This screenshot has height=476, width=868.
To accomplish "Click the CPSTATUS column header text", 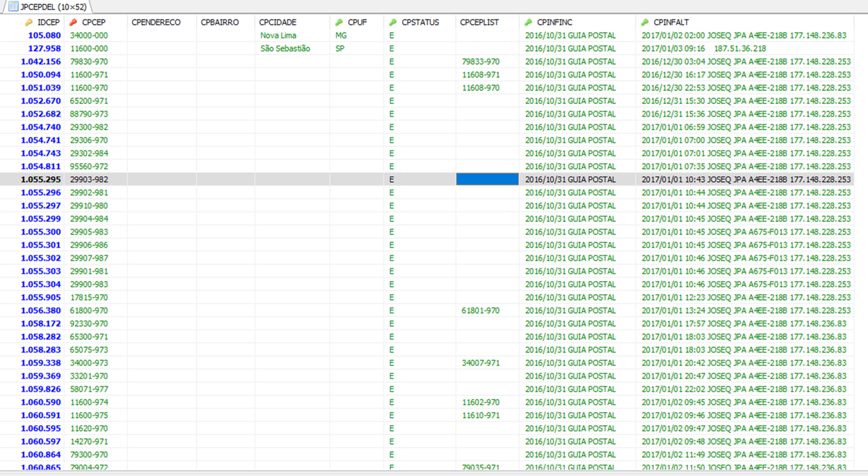I will (420, 22).
